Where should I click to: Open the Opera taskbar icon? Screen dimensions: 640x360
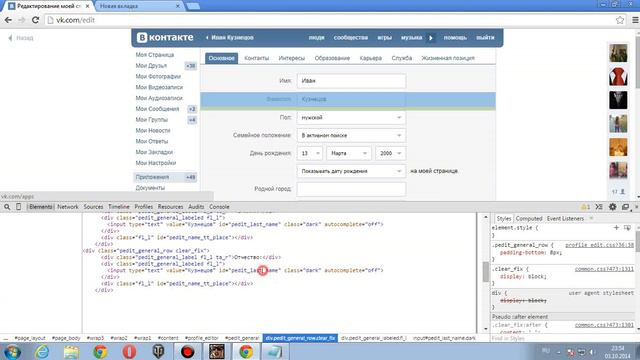pyautogui.click(x=129, y=352)
